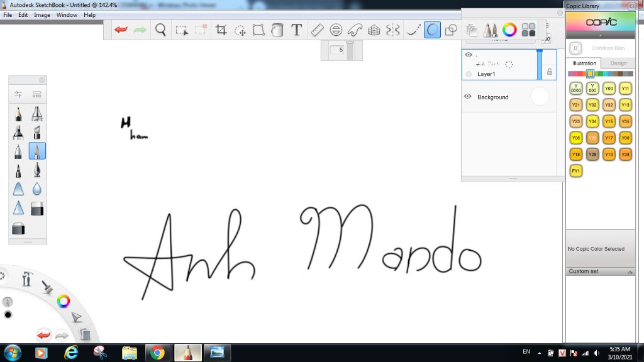Open the Window menu

point(67,15)
